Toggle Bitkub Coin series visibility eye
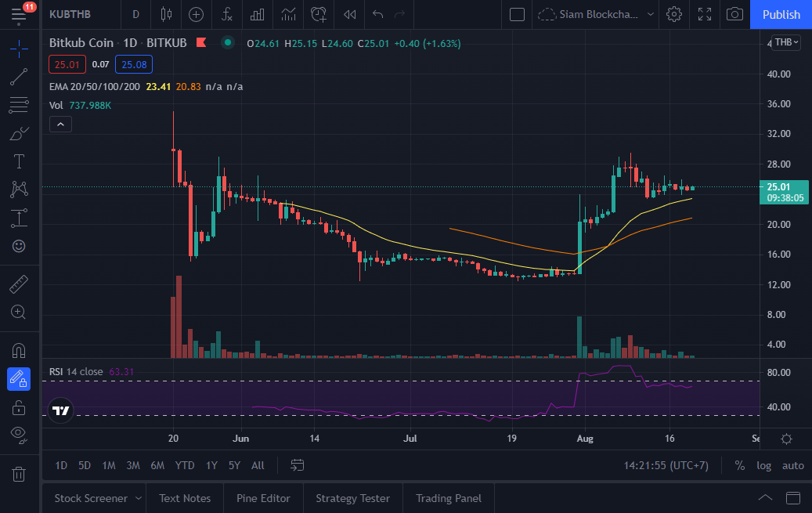This screenshot has width=812, height=513. pos(227,43)
